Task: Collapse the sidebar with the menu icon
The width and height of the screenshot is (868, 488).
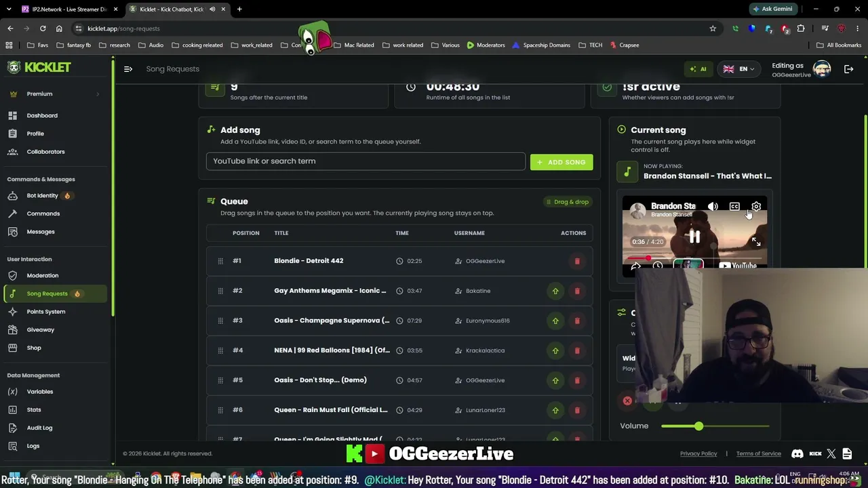Action: pos(128,68)
